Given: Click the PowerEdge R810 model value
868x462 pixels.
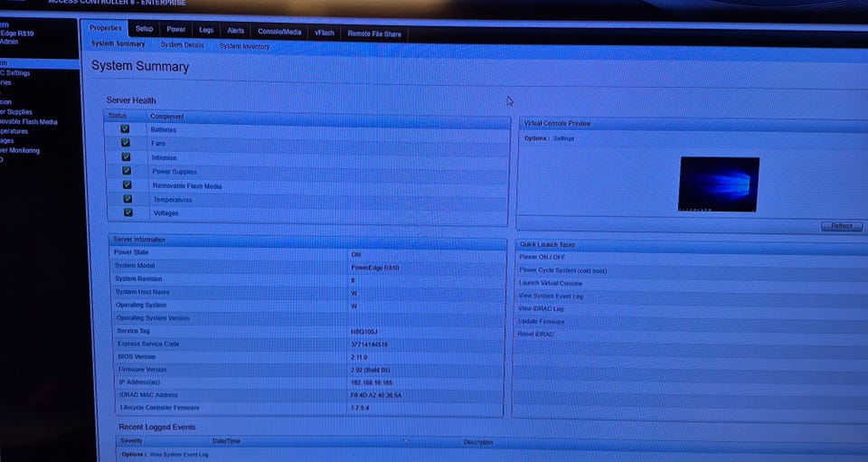Looking at the screenshot, I should [374, 268].
